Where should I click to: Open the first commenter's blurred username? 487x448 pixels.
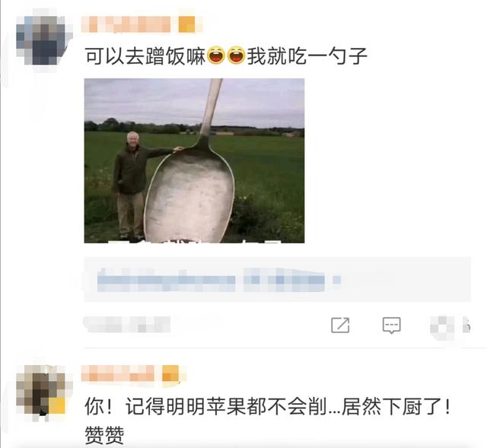[126, 24]
